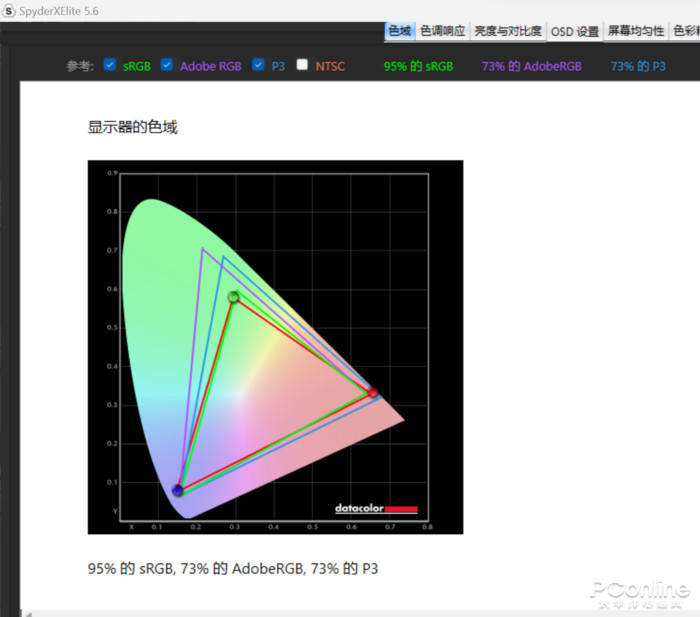Viewport: 700px width, 617px height.
Task: Click the blue primary marker on gamut chart
Action: 178,490
